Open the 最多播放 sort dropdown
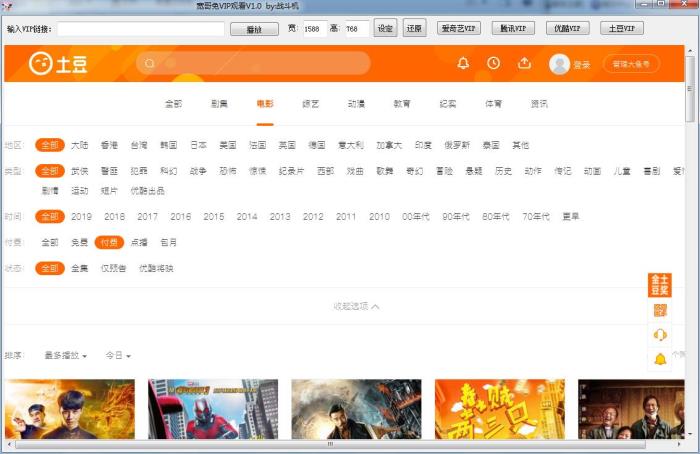The width and height of the screenshot is (700, 454). (x=66, y=355)
